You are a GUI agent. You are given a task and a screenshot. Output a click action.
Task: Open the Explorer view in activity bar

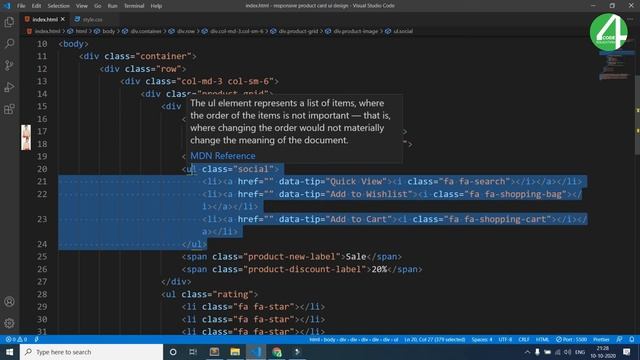click(x=9, y=22)
